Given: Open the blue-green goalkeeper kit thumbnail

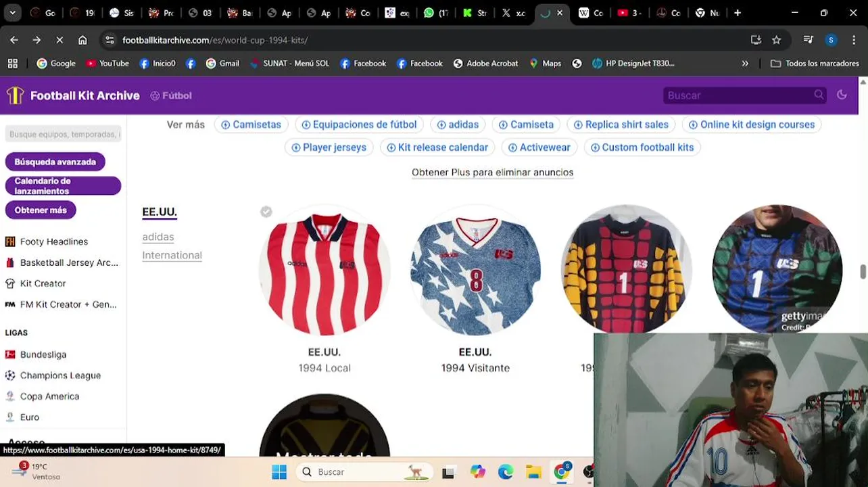Looking at the screenshot, I should 777,269.
